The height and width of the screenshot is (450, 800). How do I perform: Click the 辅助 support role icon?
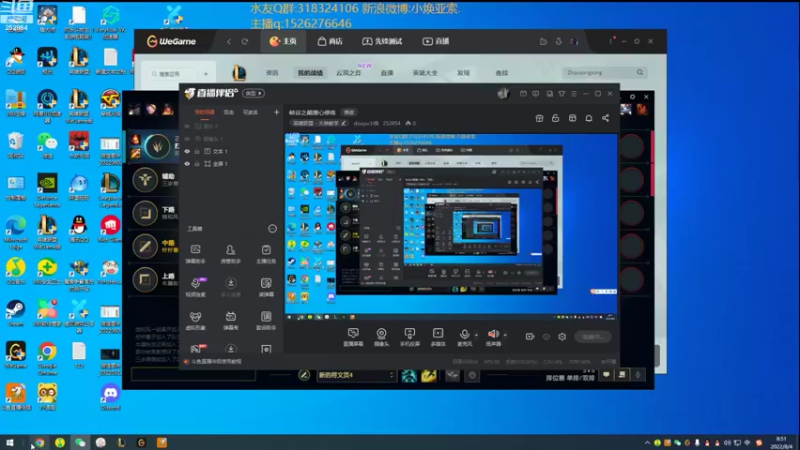145,180
